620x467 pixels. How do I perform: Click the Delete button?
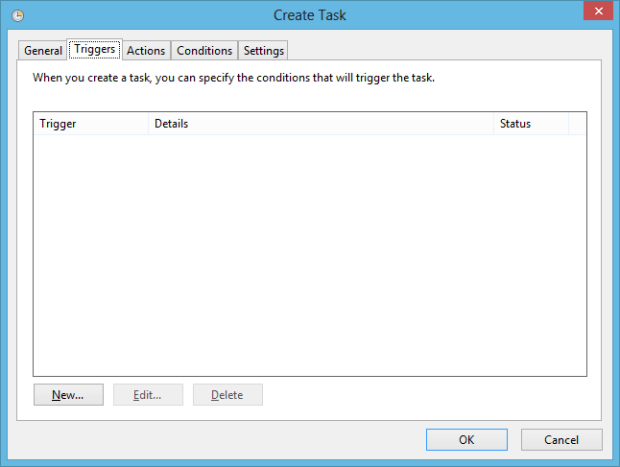coord(228,395)
